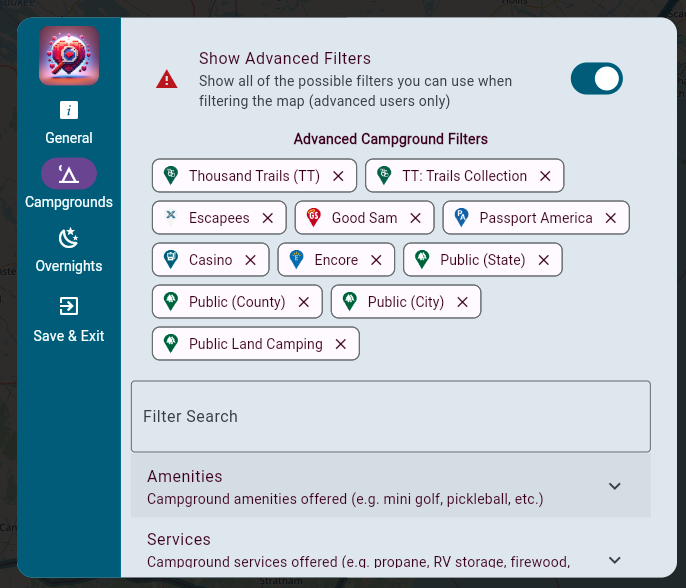Click the app logo in the sidebar

coord(69,55)
